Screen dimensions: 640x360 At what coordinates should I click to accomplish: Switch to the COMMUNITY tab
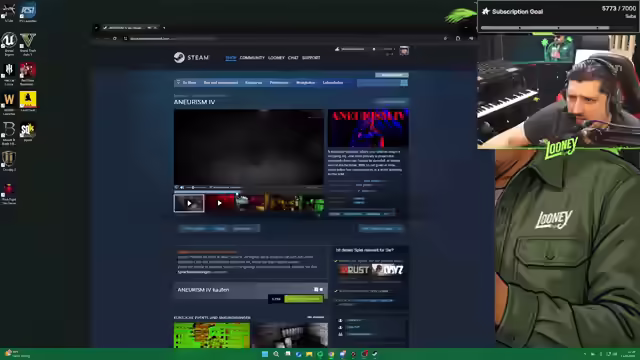coord(252,58)
